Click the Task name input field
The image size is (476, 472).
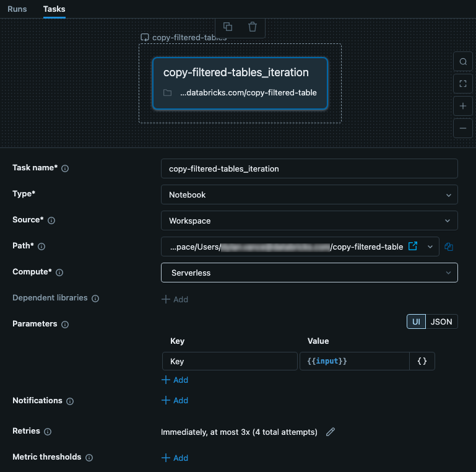[309, 168]
